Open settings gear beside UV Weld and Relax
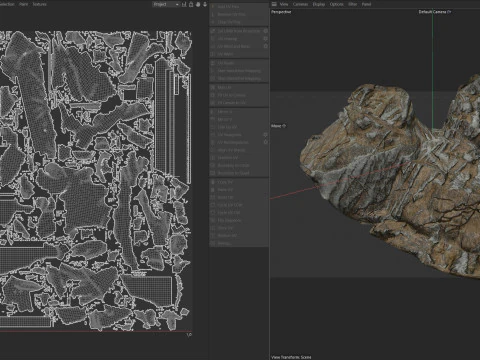Viewport: 480px width, 360px height. coord(266,46)
